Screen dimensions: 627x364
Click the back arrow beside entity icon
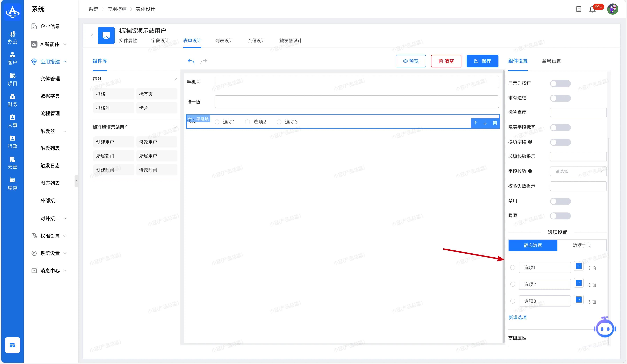pyautogui.click(x=92, y=36)
